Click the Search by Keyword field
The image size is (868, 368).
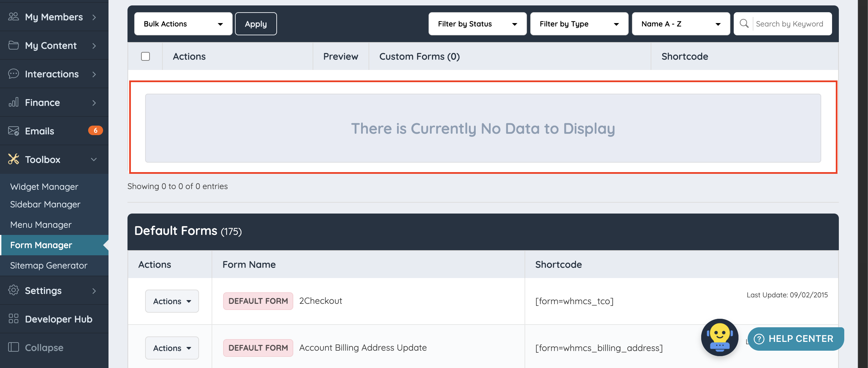[789, 24]
